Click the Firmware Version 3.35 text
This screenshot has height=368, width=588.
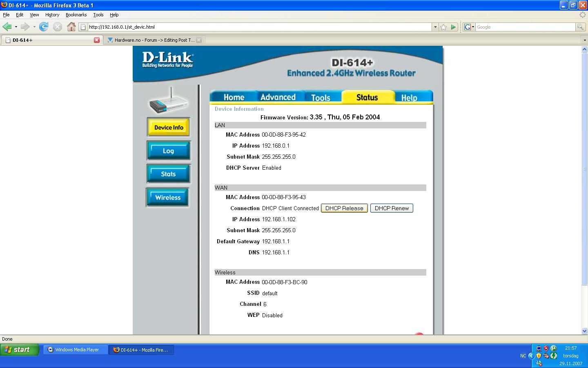point(320,117)
